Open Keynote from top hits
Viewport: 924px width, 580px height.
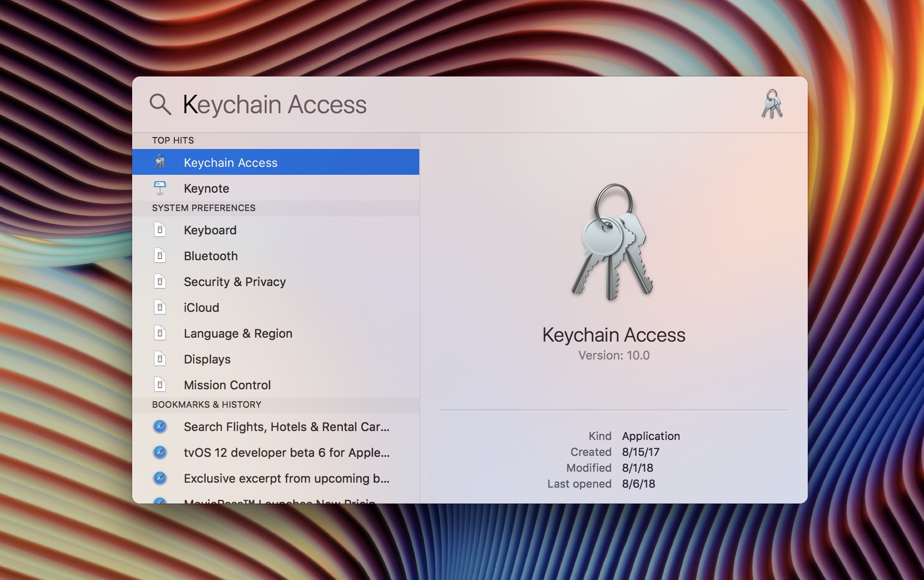pos(207,189)
